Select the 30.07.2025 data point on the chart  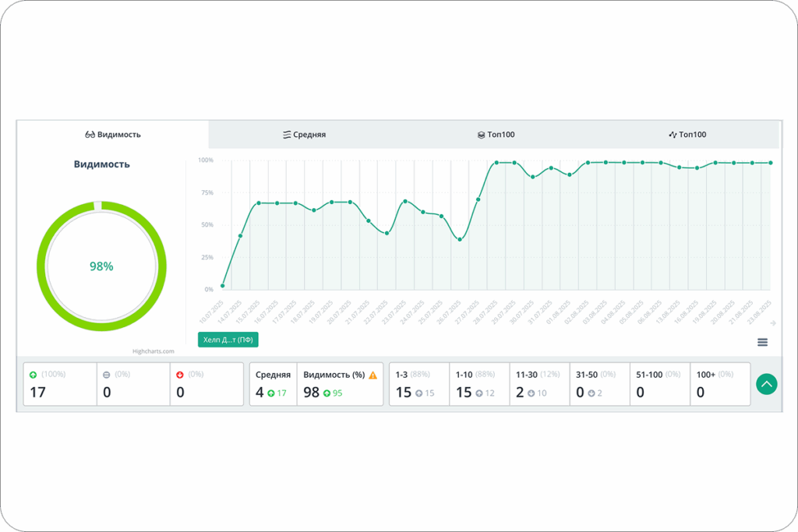tap(533, 177)
